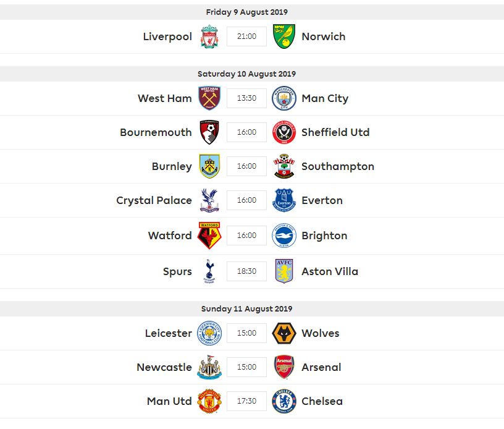Image resolution: width=504 pixels, height=429 pixels.
Task: Click the Saturday 10 August 2019 header
Action: click(x=246, y=74)
